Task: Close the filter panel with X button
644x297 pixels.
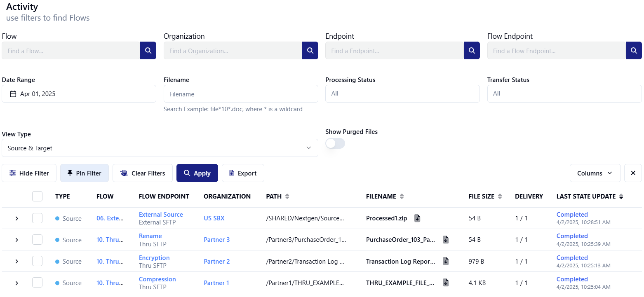Action: [633, 173]
